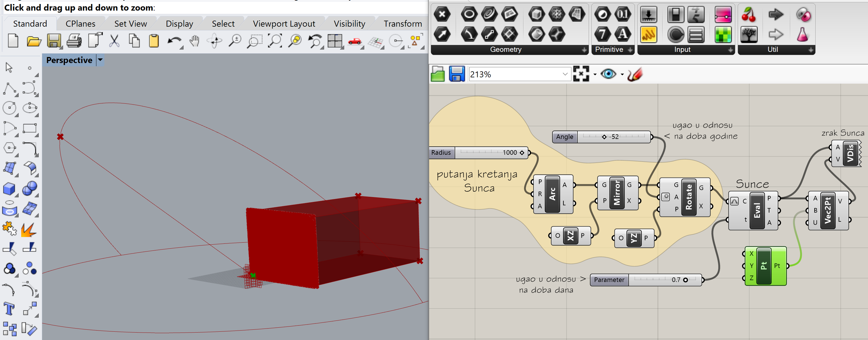Image resolution: width=868 pixels, height=340 pixels.
Task: Open the Transform tab
Action: [x=403, y=23]
